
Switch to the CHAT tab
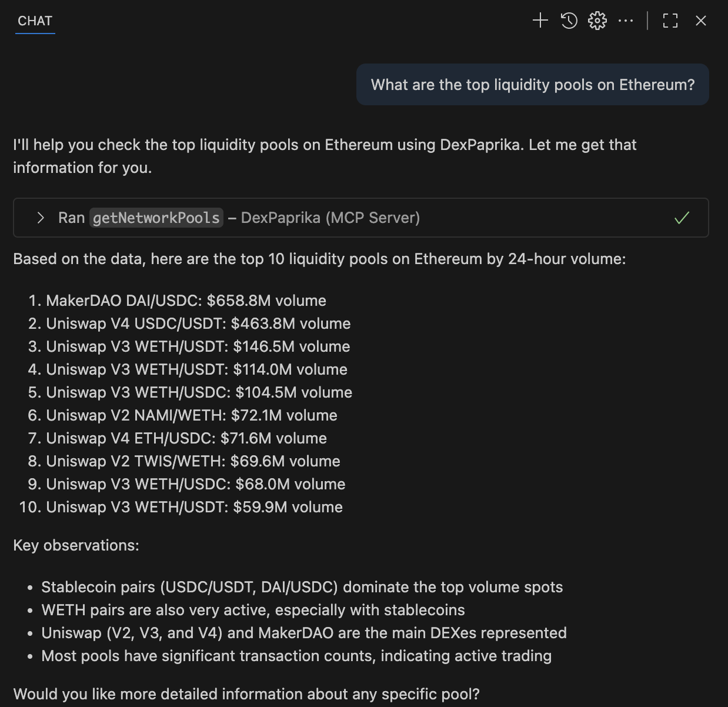point(35,21)
